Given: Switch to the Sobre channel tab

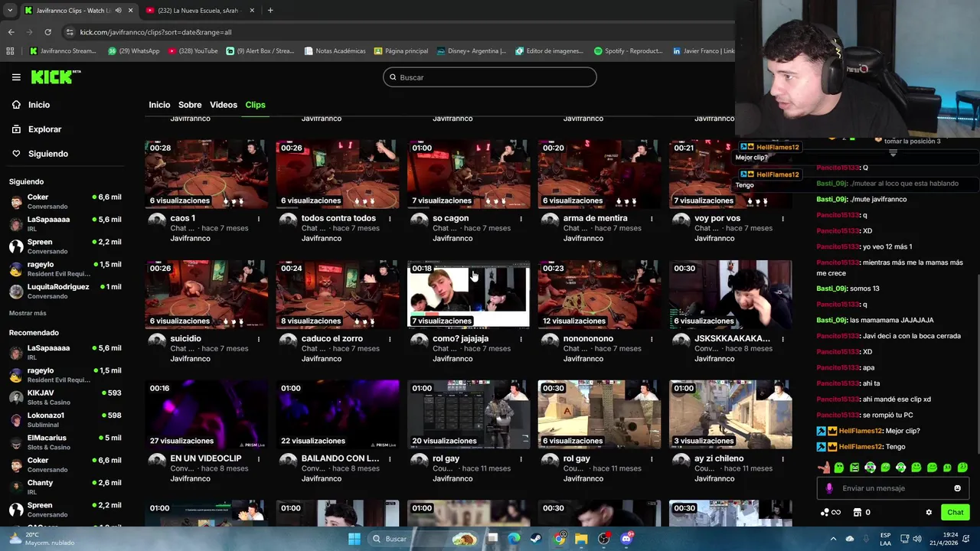Looking at the screenshot, I should coord(190,105).
